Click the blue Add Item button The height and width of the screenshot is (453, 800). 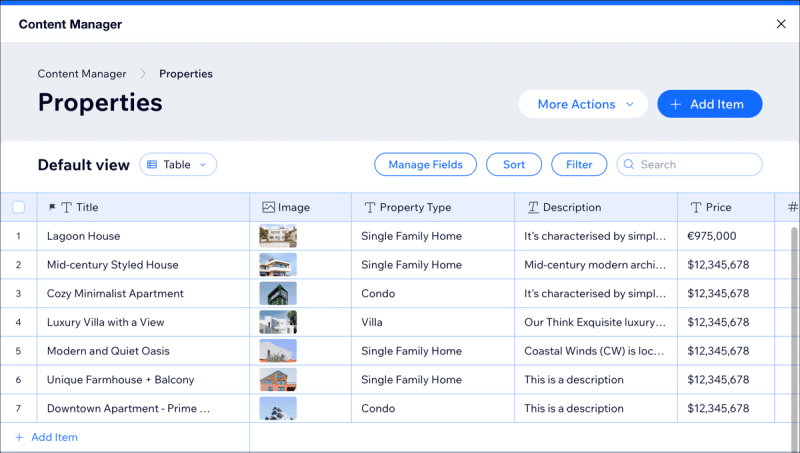click(x=710, y=104)
